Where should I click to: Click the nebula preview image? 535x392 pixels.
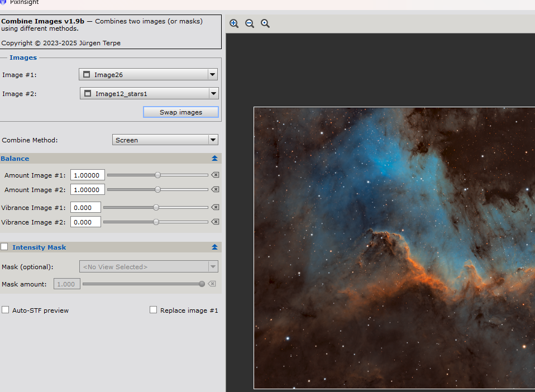tap(394, 248)
